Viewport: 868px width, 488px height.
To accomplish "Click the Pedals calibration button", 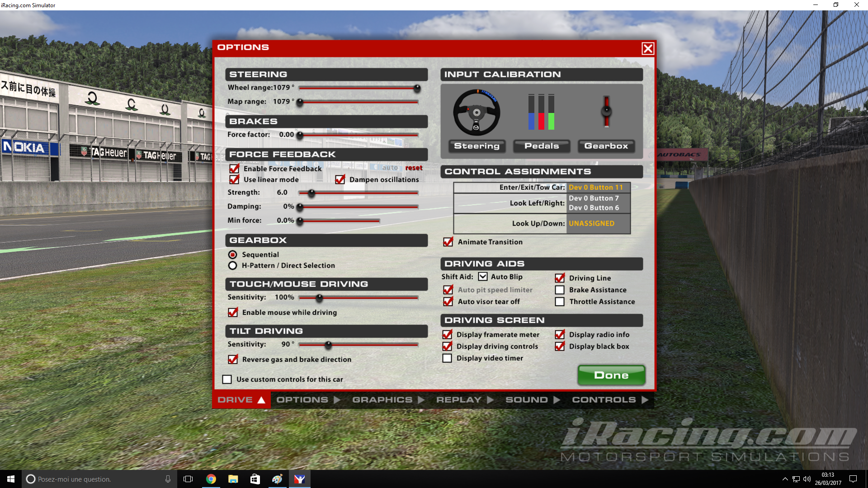I will click(542, 146).
